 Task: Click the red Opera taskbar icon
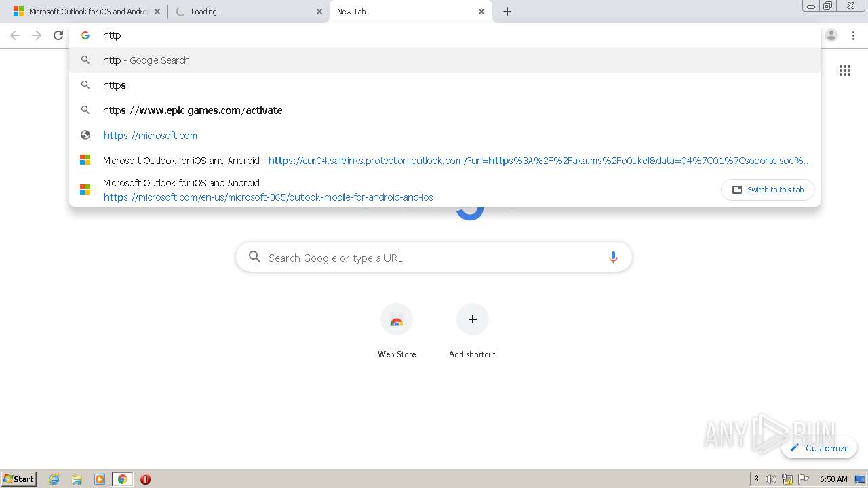[x=145, y=479]
